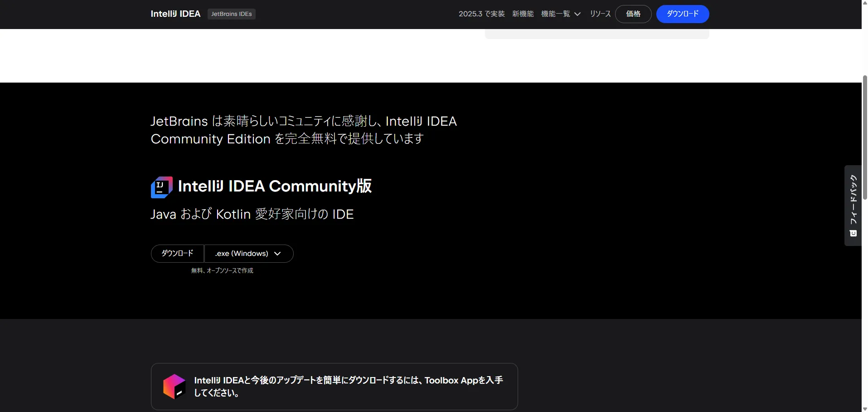The width and height of the screenshot is (868, 412).
Task: Go to the 新機能 page
Action: tap(523, 14)
